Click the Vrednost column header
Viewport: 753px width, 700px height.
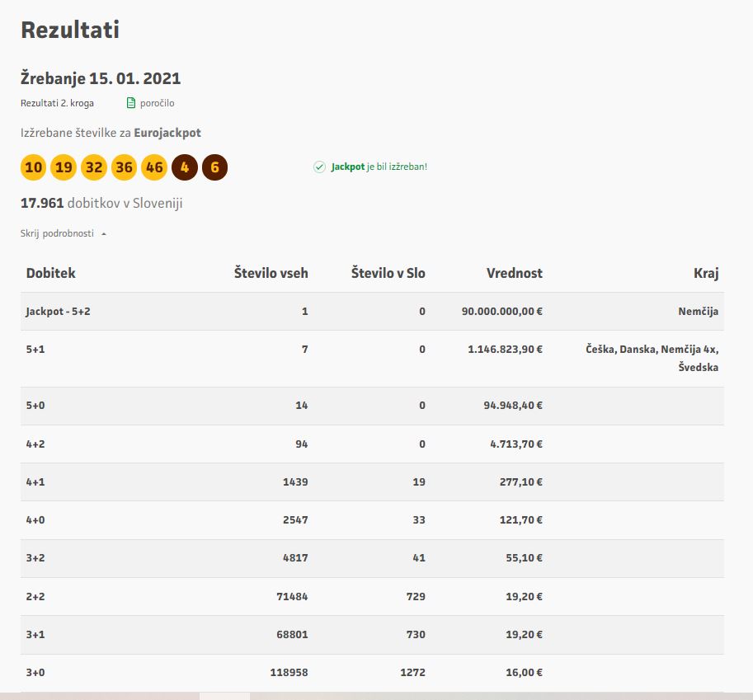pyautogui.click(x=515, y=273)
